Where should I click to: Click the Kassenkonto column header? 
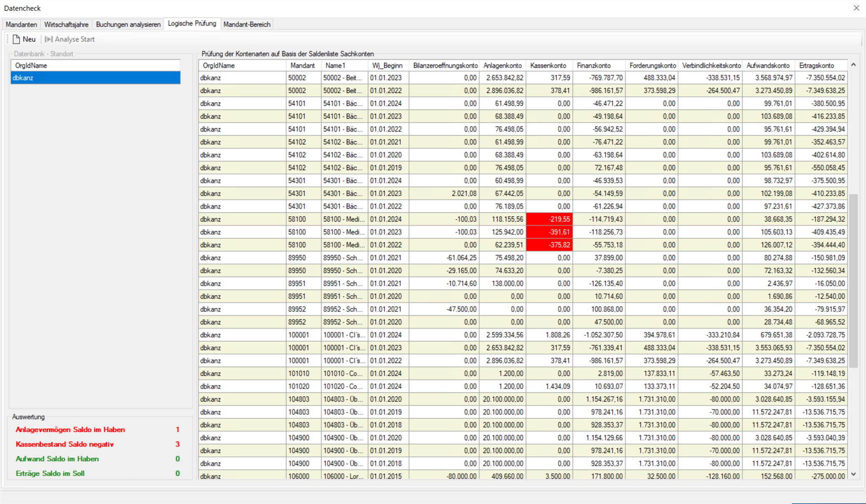click(x=549, y=66)
